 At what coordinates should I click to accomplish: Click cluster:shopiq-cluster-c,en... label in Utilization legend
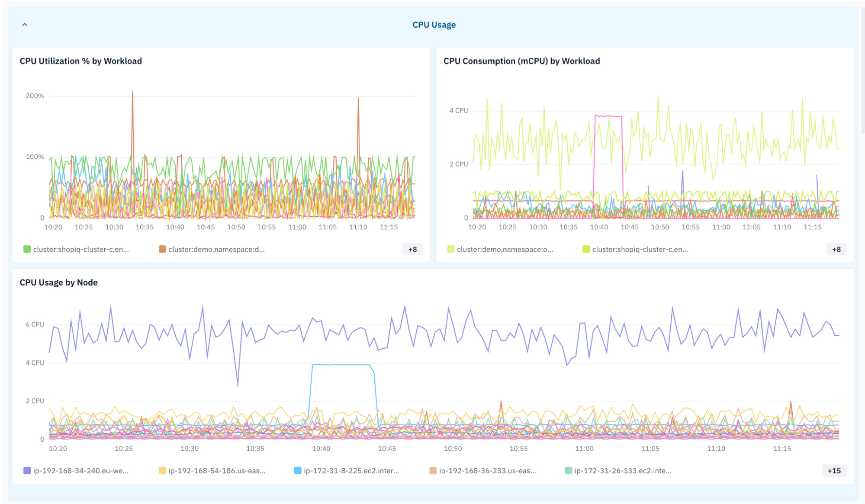81,249
